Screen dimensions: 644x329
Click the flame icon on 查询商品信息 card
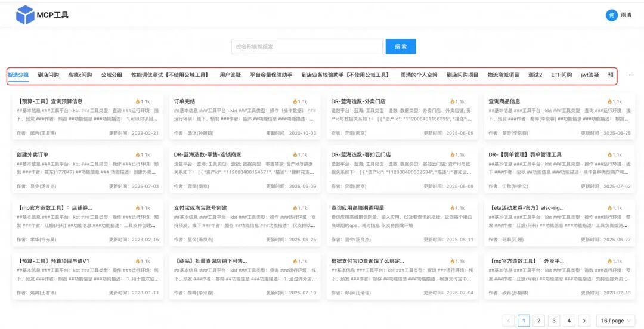tap(609, 101)
